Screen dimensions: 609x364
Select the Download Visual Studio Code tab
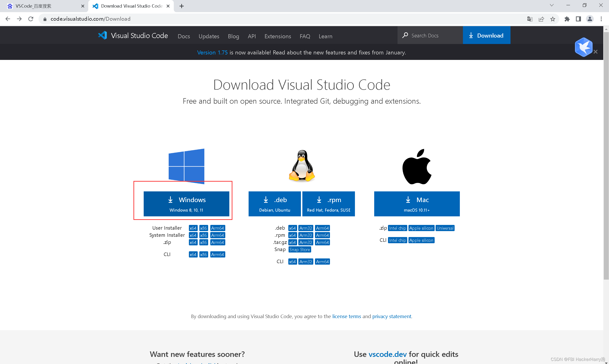pyautogui.click(x=131, y=6)
